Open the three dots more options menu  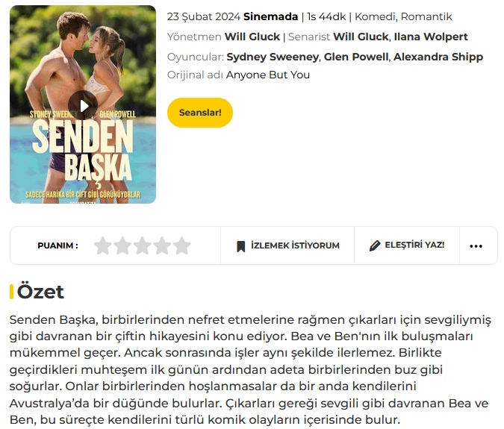point(476,246)
